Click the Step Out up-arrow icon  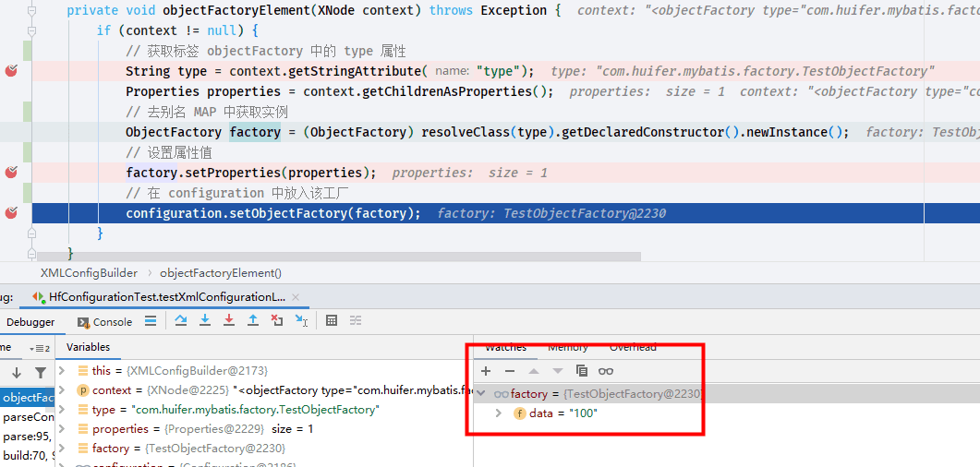(x=252, y=320)
